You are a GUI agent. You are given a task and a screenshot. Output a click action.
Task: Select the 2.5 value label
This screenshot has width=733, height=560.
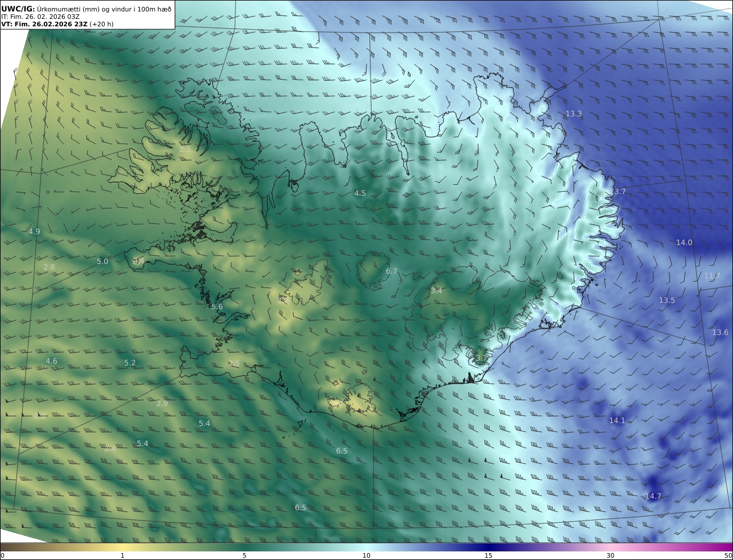(234, 364)
